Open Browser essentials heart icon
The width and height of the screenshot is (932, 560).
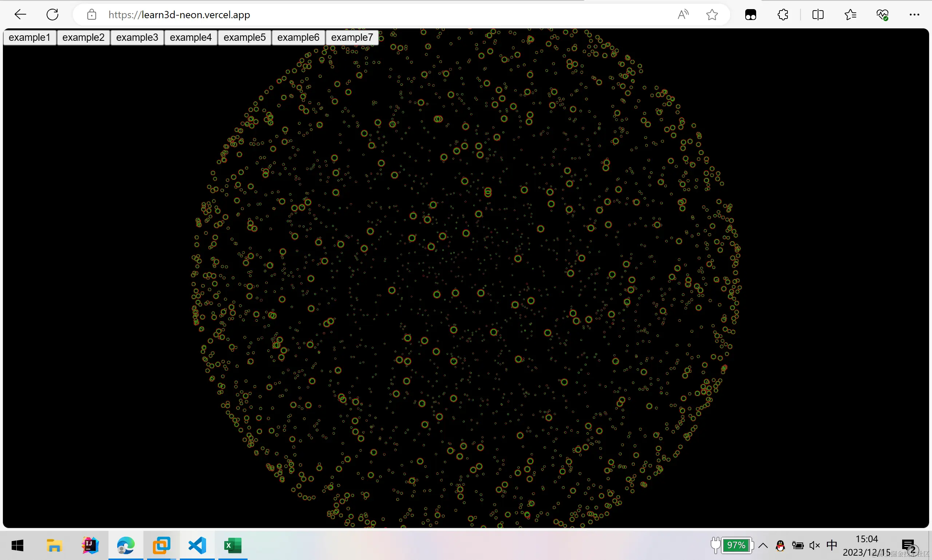(x=882, y=15)
